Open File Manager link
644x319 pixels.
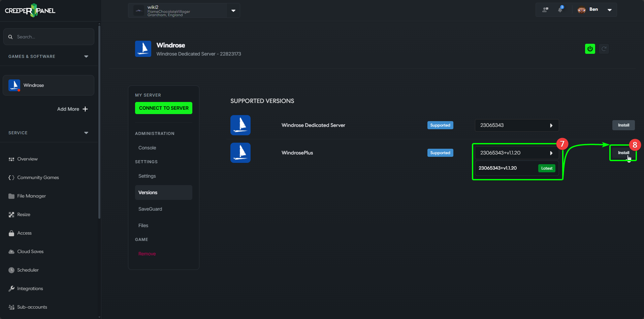click(x=32, y=196)
